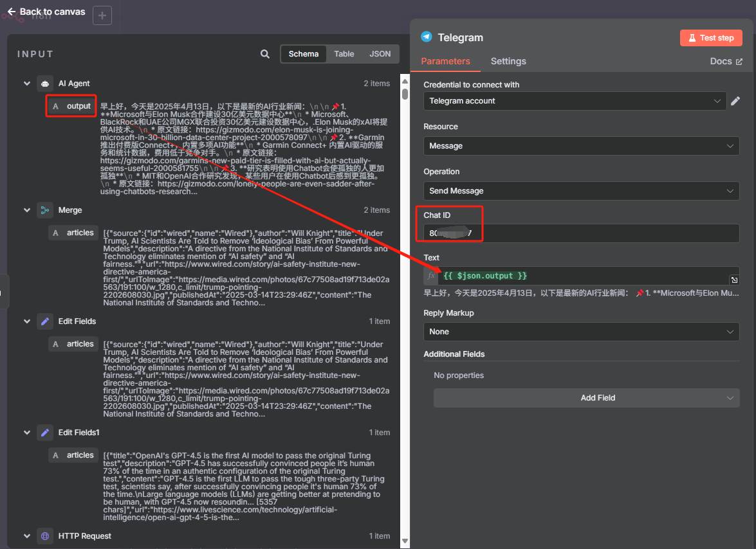Click the Test step button
Screen dimensions: 756x549
click(x=711, y=37)
